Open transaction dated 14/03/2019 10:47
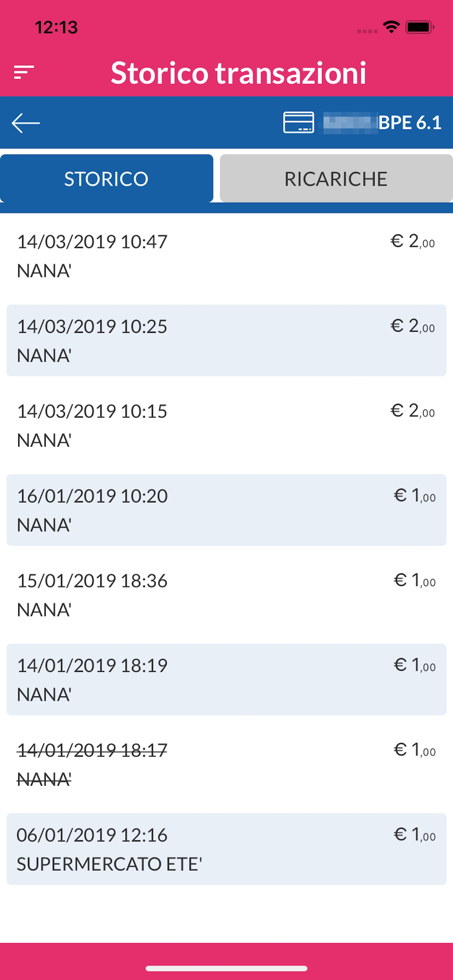Image resolution: width=453 pixels, height=980 pixels. tap(226, 256)
